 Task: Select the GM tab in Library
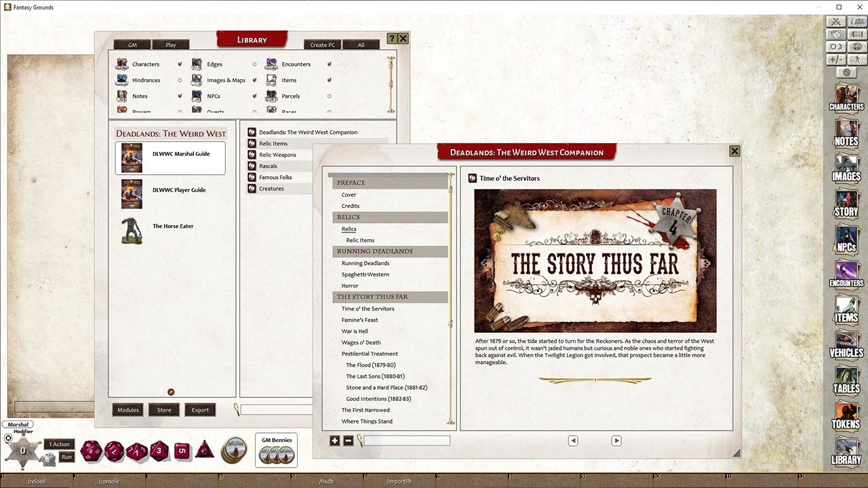(x=132, y=45)
